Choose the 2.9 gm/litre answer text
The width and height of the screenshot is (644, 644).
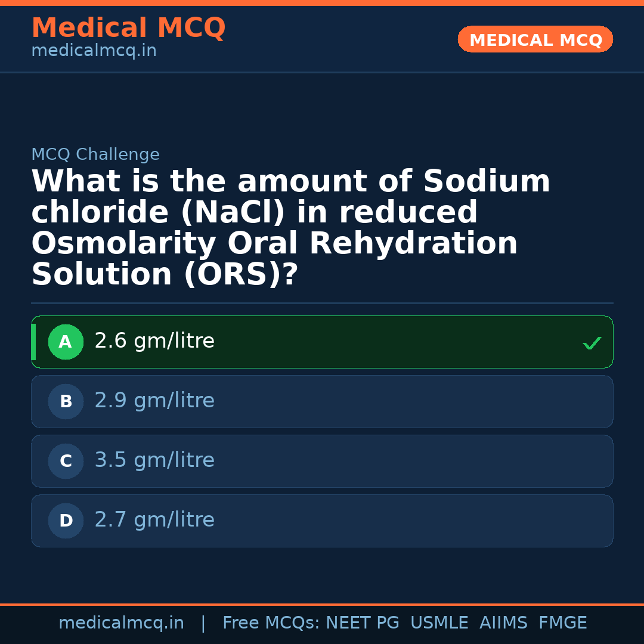click(x=154, y=401)
